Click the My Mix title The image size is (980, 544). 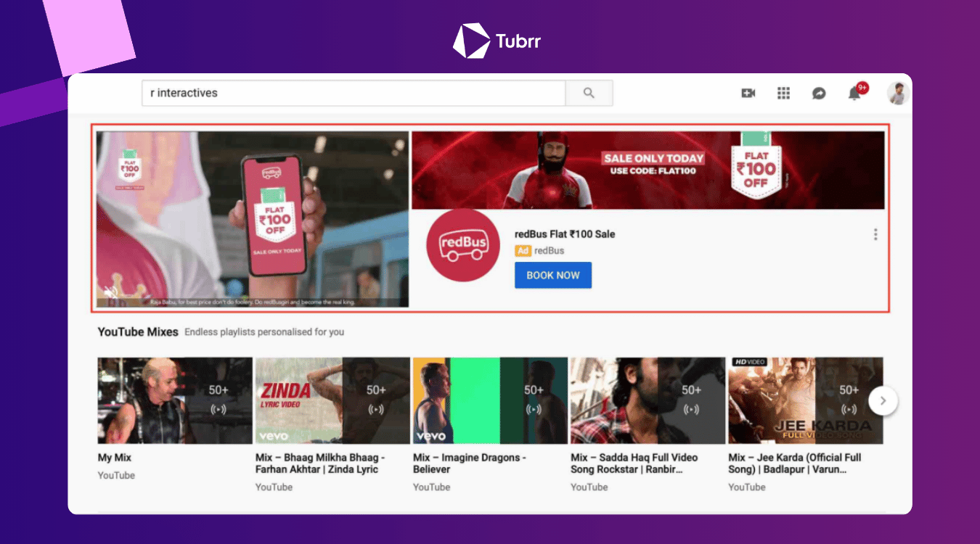coord(115,458)
